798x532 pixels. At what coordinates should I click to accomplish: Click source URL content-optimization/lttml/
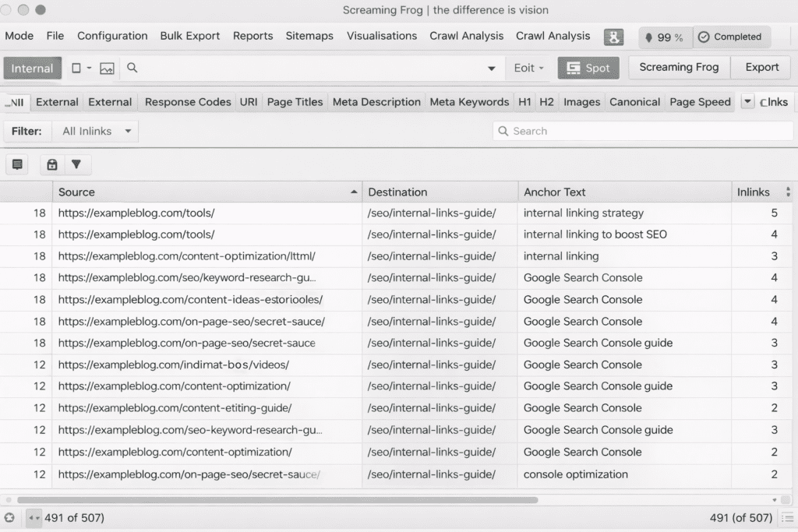[x=187, y=256]
